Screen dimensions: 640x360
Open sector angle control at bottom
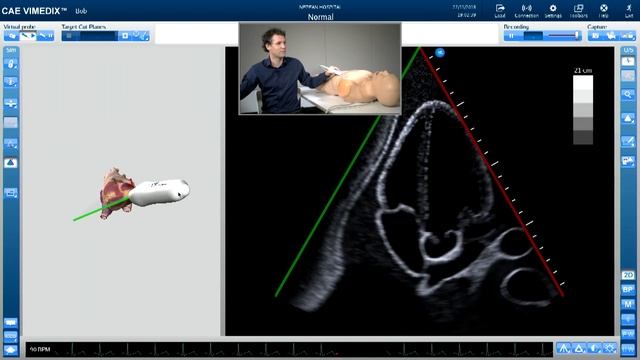pos(564,349)
